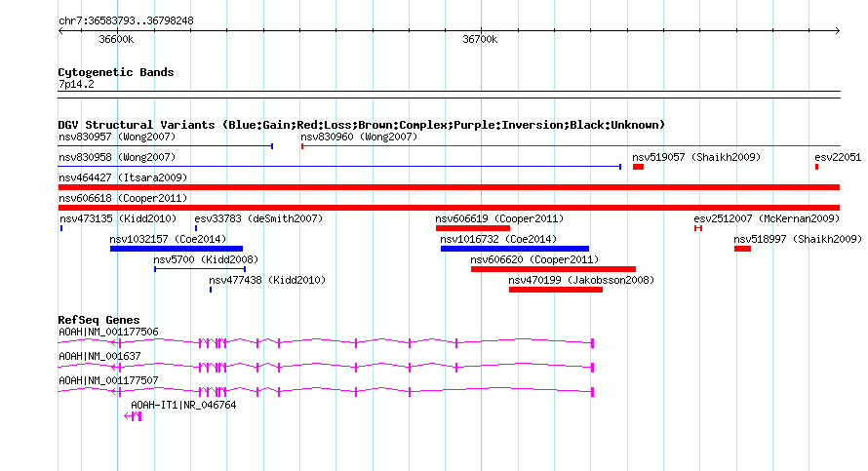Open the nsv470199 (Jakobsson2008) red bar
This screenshot has width=868, height=471.
[556, 290]
